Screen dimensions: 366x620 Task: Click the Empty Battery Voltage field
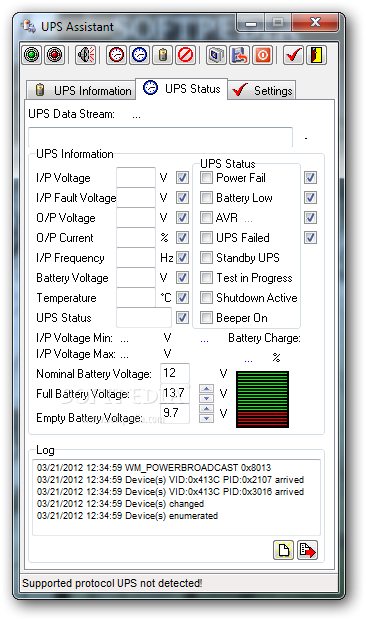[175, 414]
